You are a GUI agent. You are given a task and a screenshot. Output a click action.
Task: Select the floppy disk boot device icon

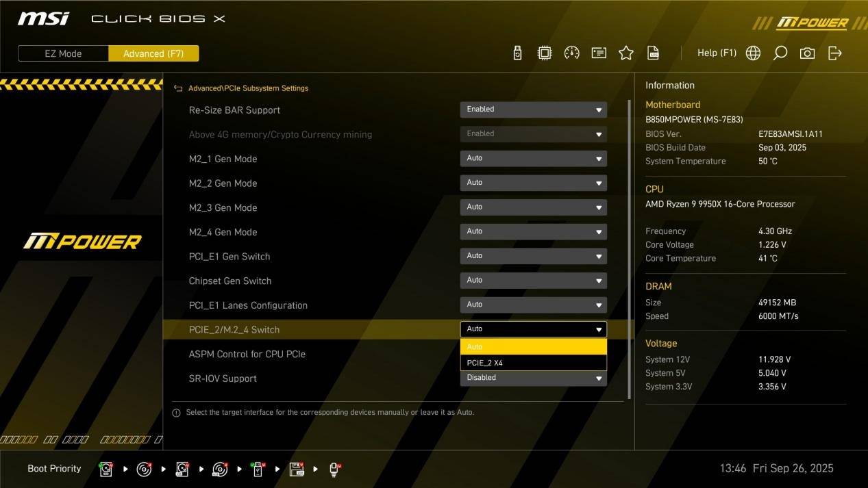pos(296,470)
